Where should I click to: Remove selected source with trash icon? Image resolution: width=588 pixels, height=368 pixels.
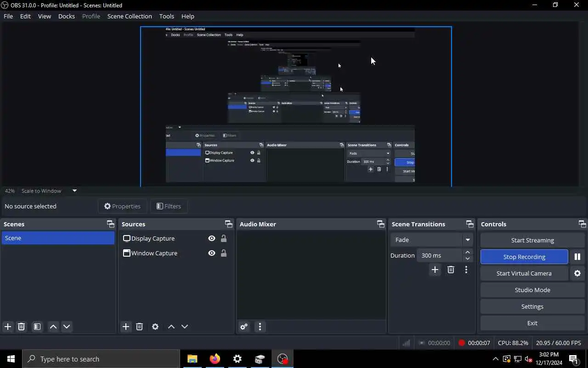point(139,327)
